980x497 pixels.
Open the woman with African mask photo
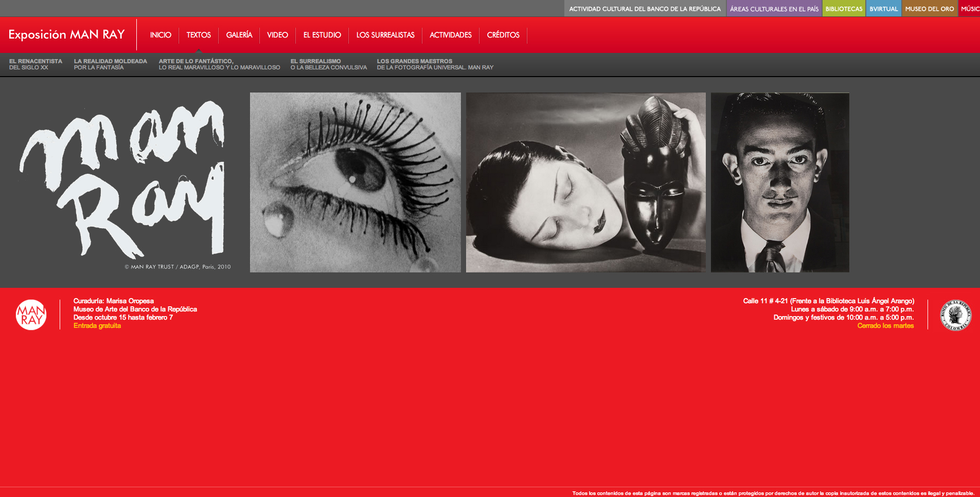pyautogui.click(x=585, y=182)
